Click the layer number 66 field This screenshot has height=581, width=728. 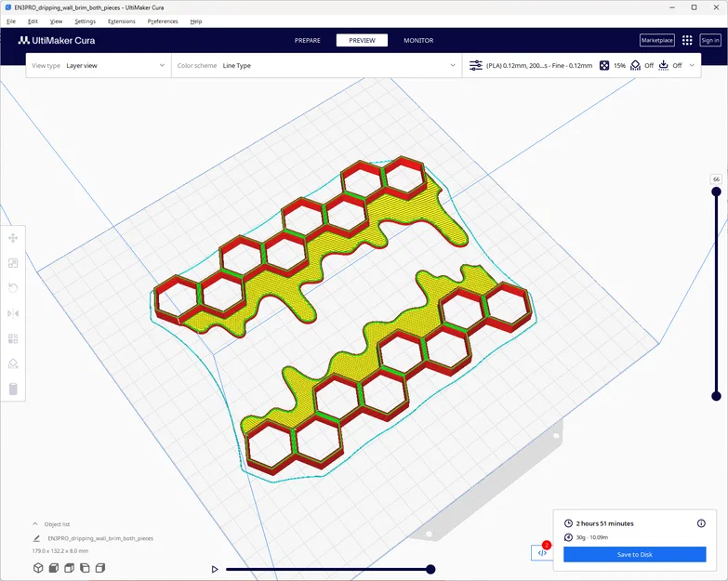click(717, 179)
